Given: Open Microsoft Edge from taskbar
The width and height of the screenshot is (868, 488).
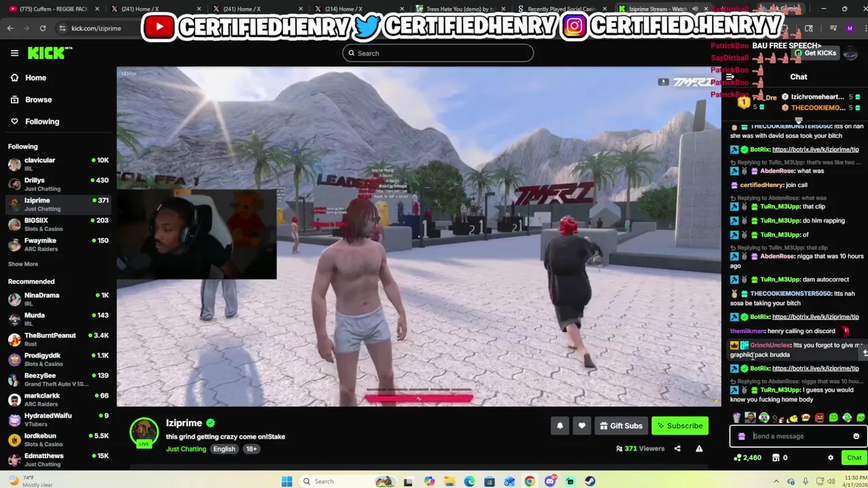Looking at the screenshot, I should pos(469,481).
